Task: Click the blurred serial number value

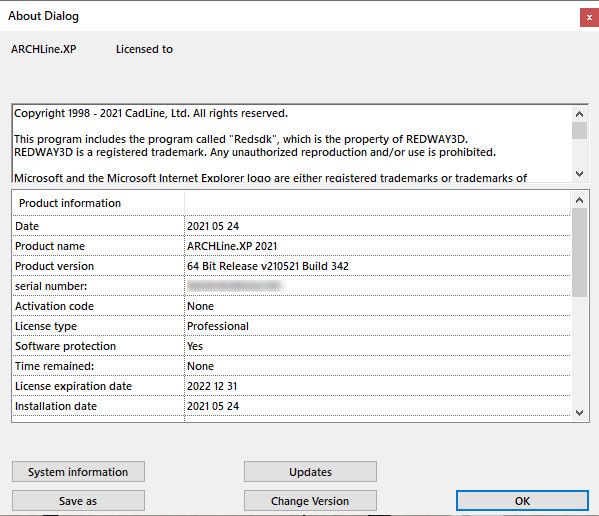Action: pos(234,286)
